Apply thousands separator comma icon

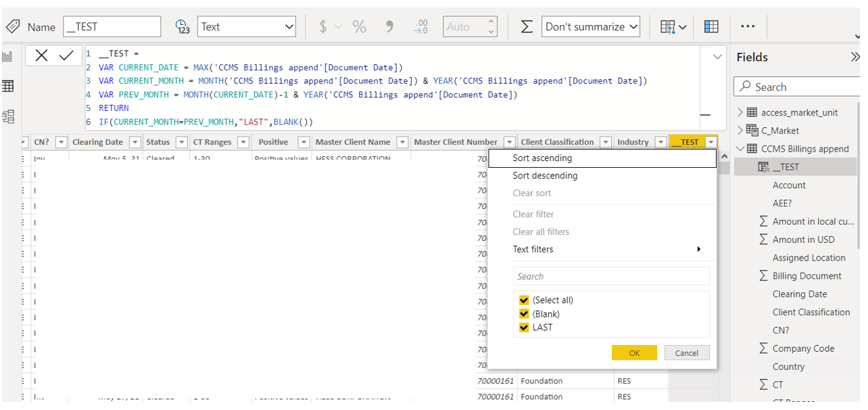click(x=389, y=26)
